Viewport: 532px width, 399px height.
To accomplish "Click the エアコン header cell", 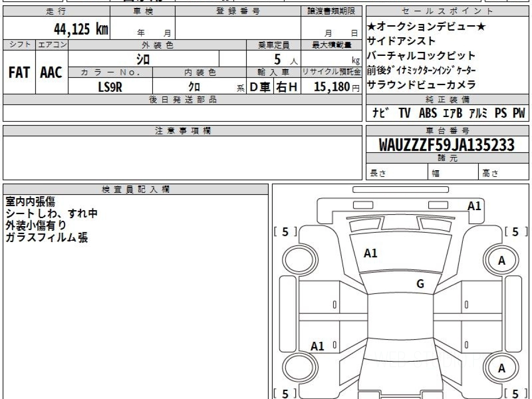I will tap(52, 45).
